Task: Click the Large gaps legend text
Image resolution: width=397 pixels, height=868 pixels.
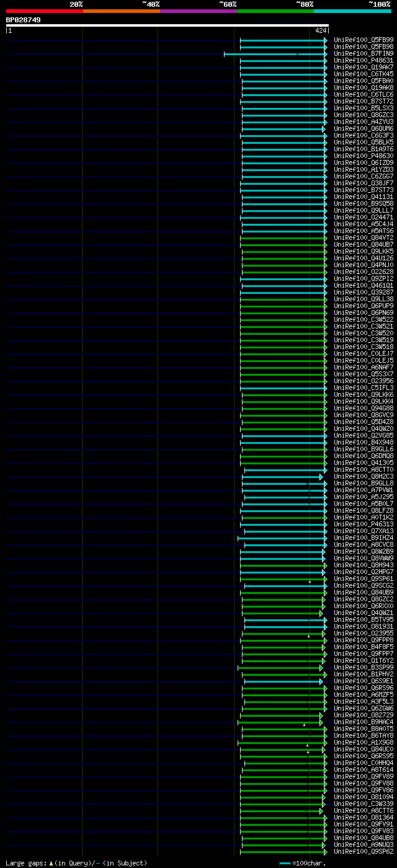Action: coord(76,863)
